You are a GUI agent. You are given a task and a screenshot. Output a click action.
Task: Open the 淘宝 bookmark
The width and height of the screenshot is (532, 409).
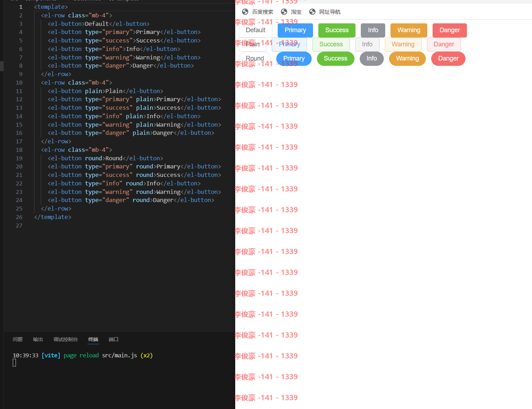(291, 12)
